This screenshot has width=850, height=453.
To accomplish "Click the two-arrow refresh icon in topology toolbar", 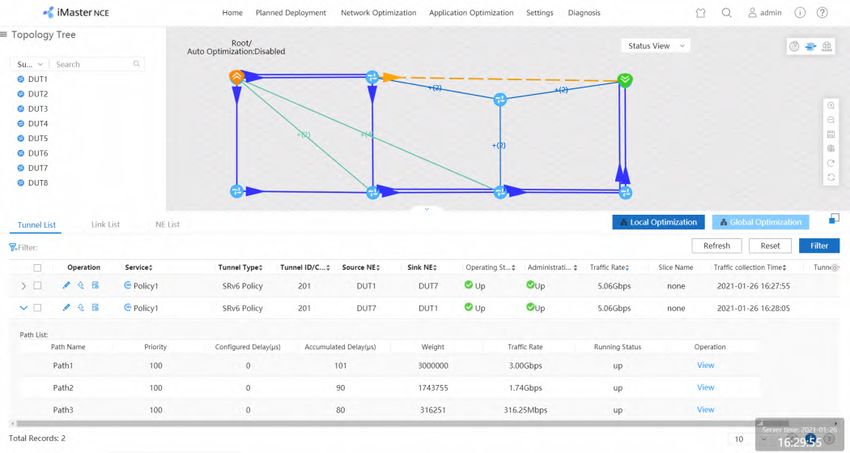I will coord(830,177).
